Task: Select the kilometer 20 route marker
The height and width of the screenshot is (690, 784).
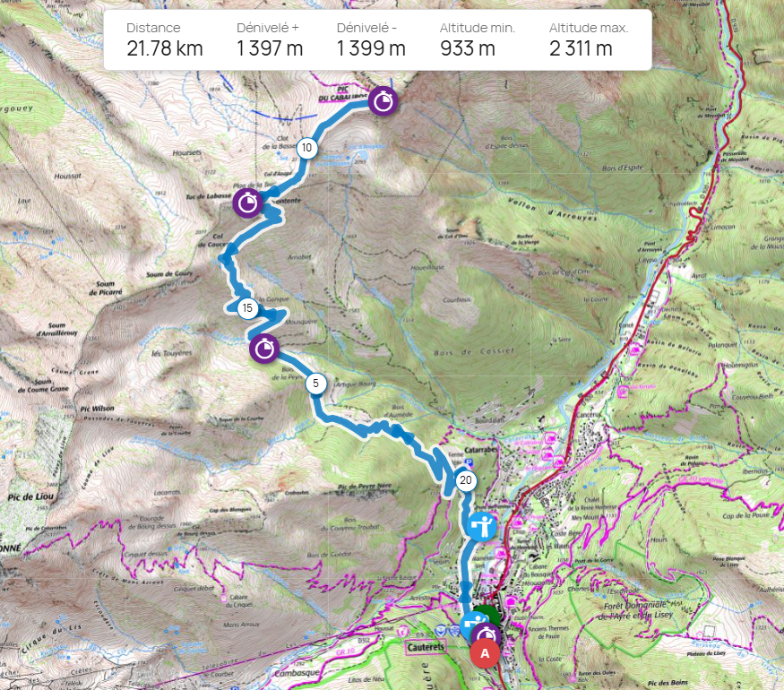Action: pos(466,480)
